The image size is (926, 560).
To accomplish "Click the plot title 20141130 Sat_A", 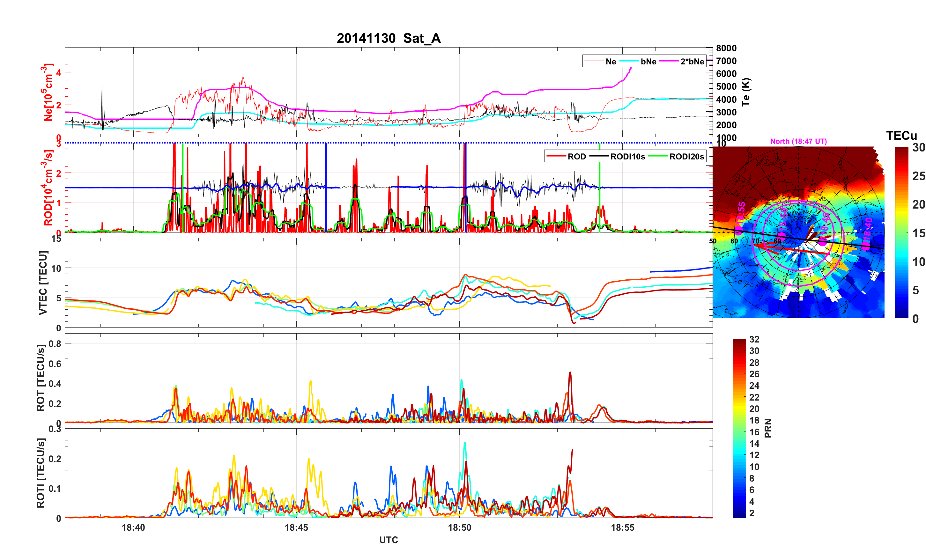I will [388, 38].
